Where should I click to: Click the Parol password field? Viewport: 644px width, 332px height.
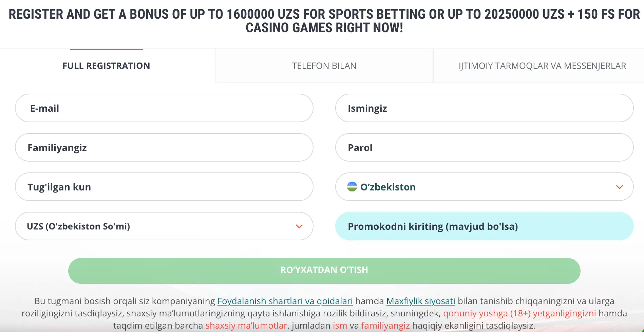(484, 147)
